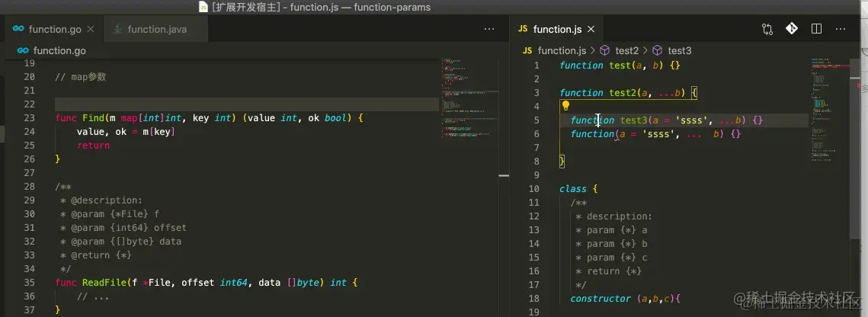This screenshot has width=868, height=317.
Task: Click the compare changes icon
Action: click(x=767, y=29)
